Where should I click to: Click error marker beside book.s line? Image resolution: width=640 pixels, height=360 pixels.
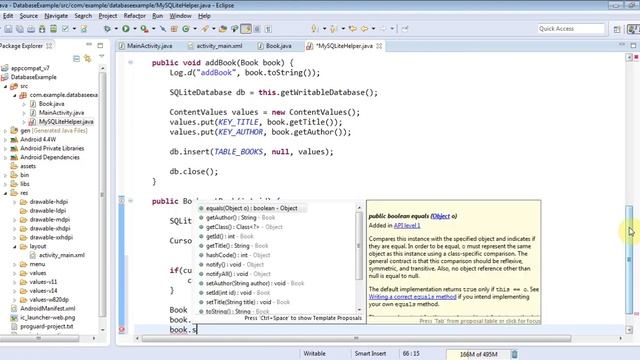tap(122, 329)
